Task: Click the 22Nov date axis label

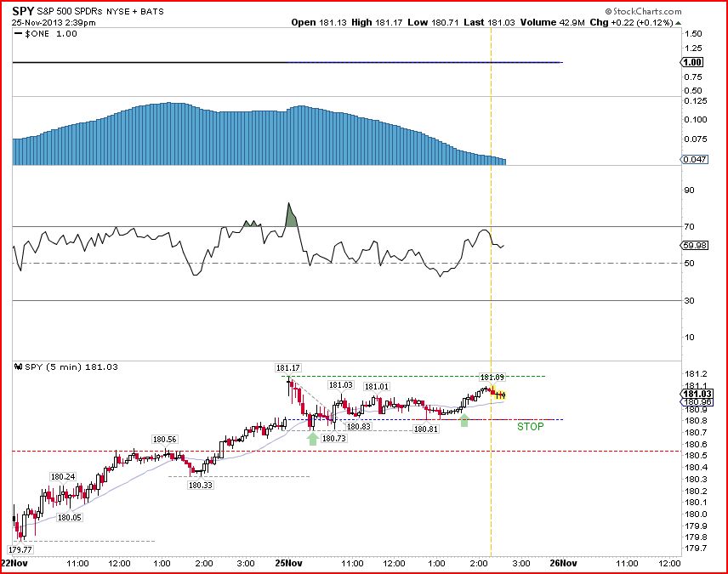Action: click(14, 563)
